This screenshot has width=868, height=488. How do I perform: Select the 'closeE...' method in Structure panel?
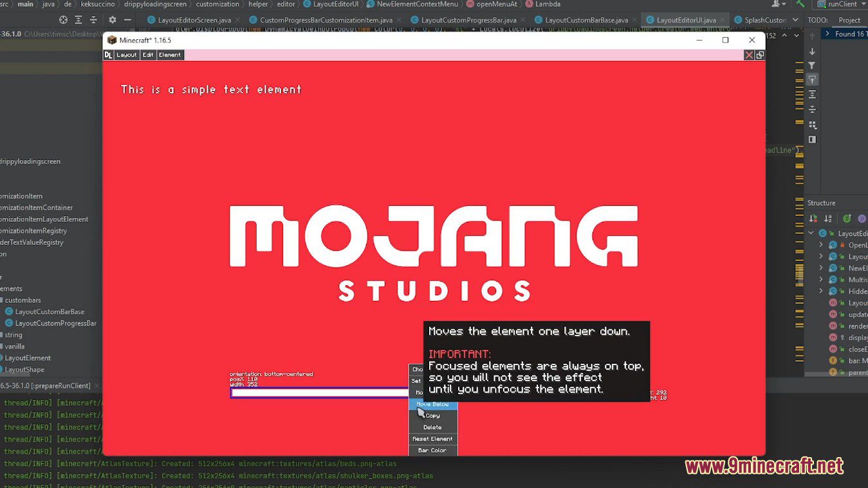point(848,349)
